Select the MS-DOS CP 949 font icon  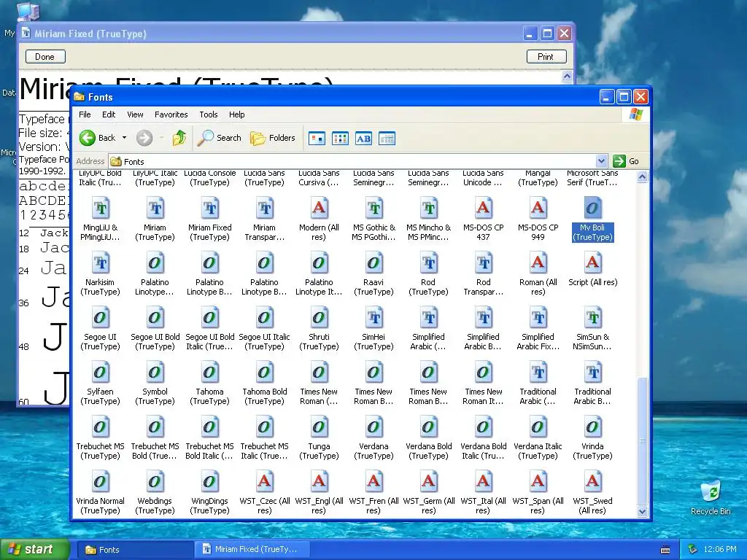click(x=538, y=209)
